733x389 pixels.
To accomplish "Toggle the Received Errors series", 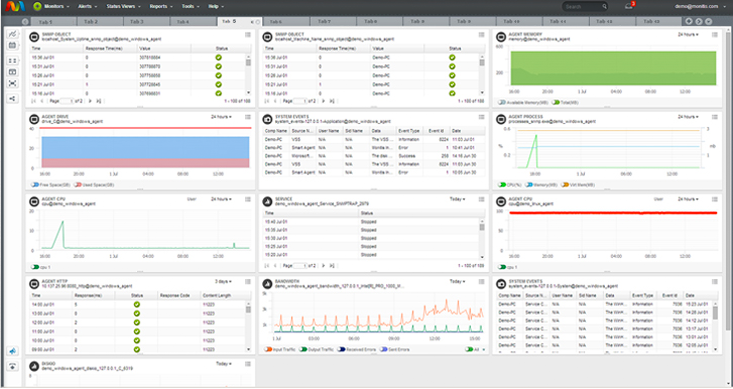I will [x=341, y=349].
